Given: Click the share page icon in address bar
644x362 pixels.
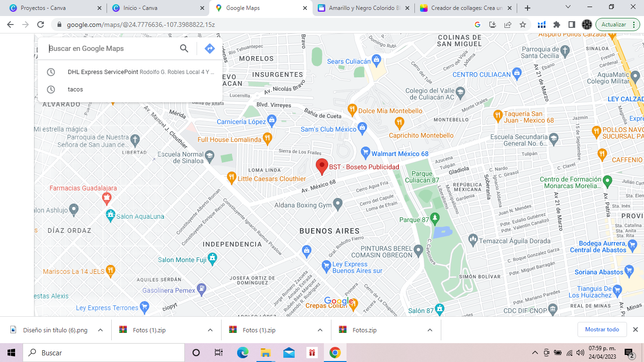Looking at the screenshot, I should (x=508, y=25).
